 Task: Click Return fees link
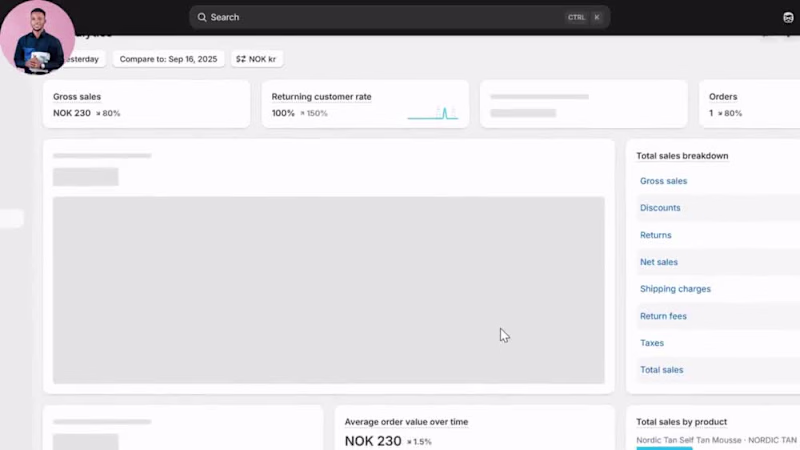(x=663, y=316)
